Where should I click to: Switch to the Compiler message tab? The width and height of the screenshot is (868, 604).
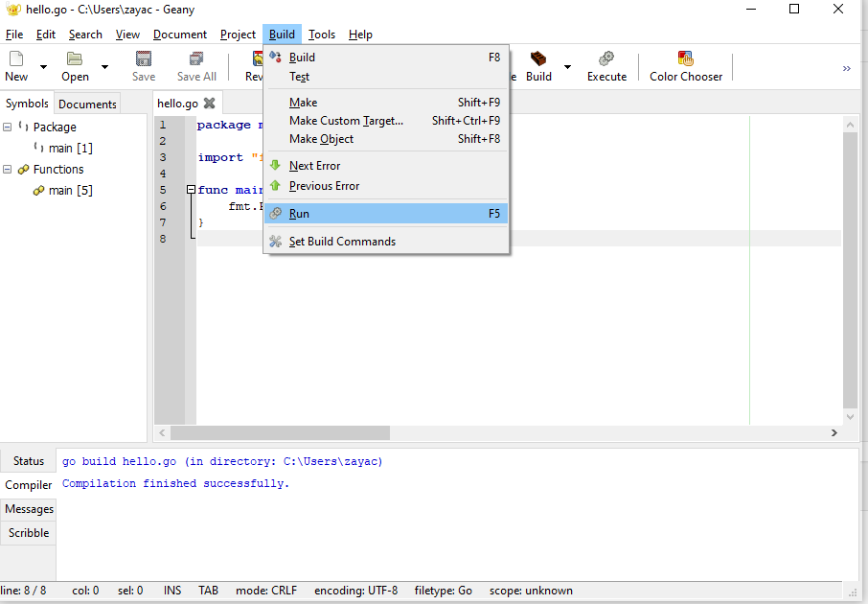pos(28,485)
